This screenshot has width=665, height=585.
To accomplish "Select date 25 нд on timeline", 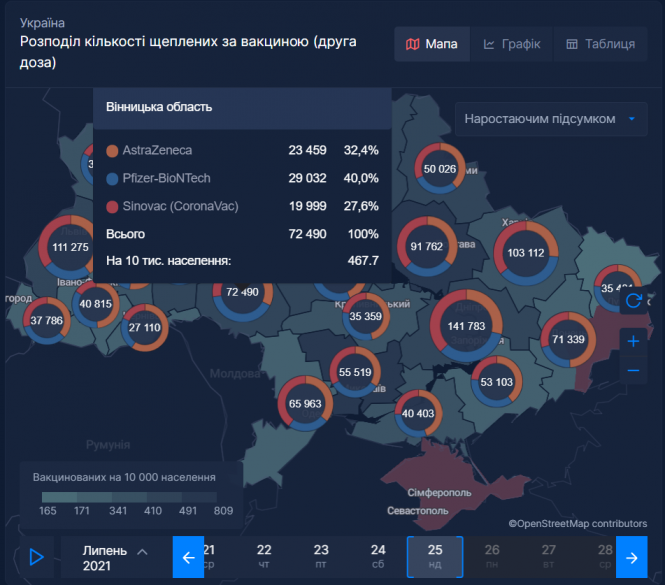I will (435, 557).
